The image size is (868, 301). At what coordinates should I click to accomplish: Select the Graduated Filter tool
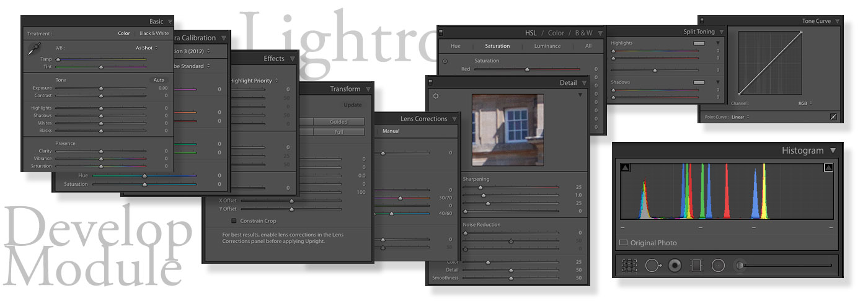[x=696, y=266]
